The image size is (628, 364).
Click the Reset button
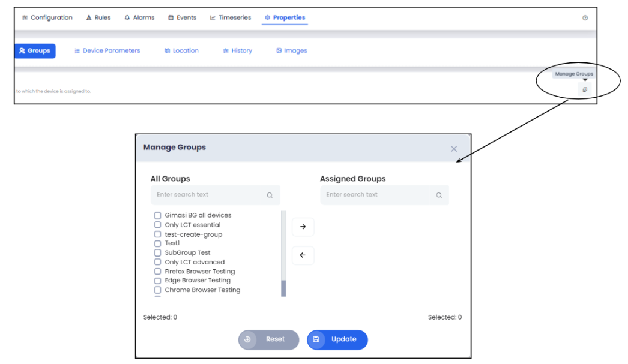pyautogui.click(x=268, y=339)
